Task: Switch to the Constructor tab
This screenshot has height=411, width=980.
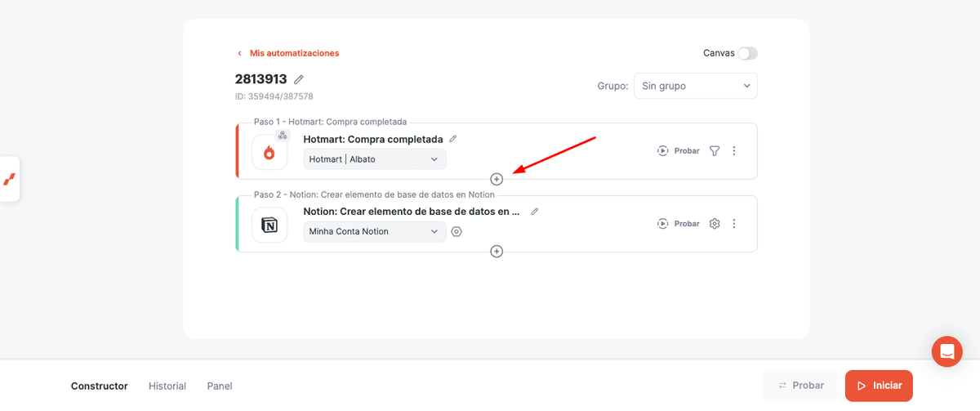Action: [x=100, y=386]
